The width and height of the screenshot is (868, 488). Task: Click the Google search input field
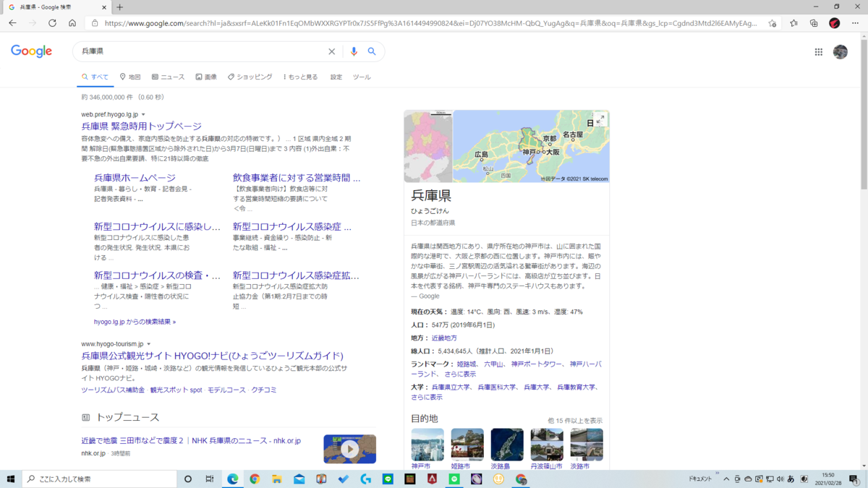tap(201, 51)
